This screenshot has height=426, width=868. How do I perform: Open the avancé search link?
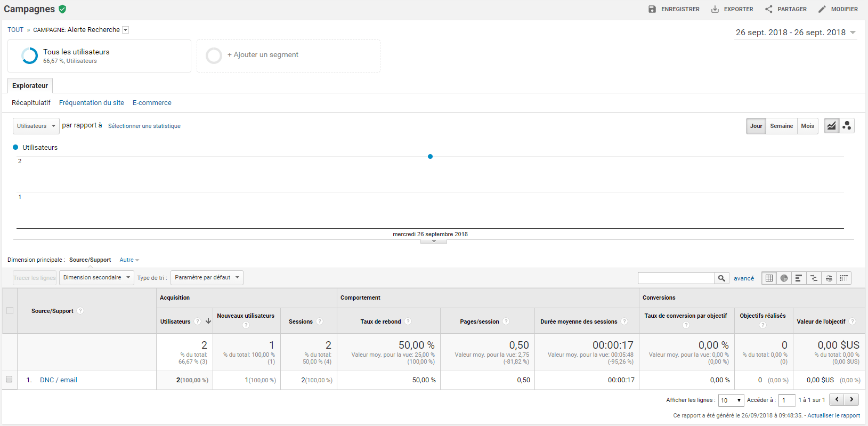[744, 278]
